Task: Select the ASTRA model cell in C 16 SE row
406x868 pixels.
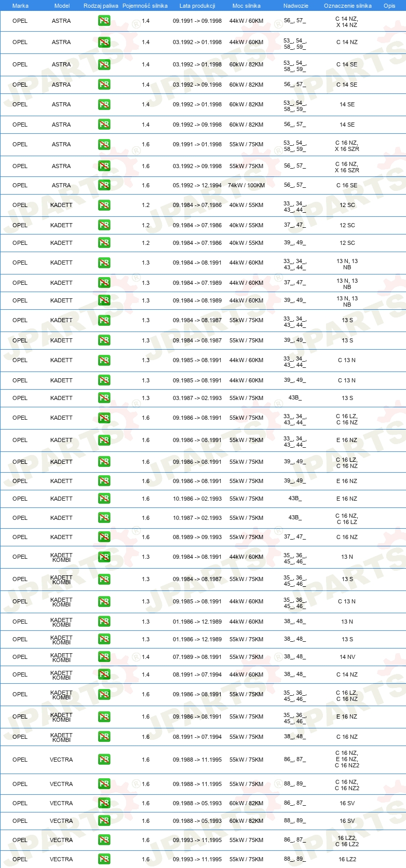Action: point(61,185)
